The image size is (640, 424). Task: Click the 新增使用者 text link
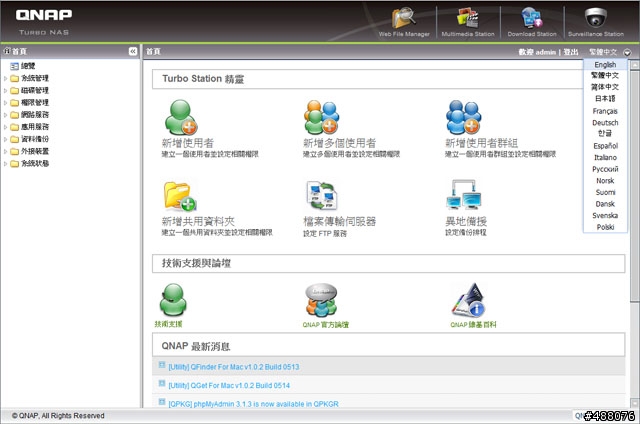pos(187,143)
